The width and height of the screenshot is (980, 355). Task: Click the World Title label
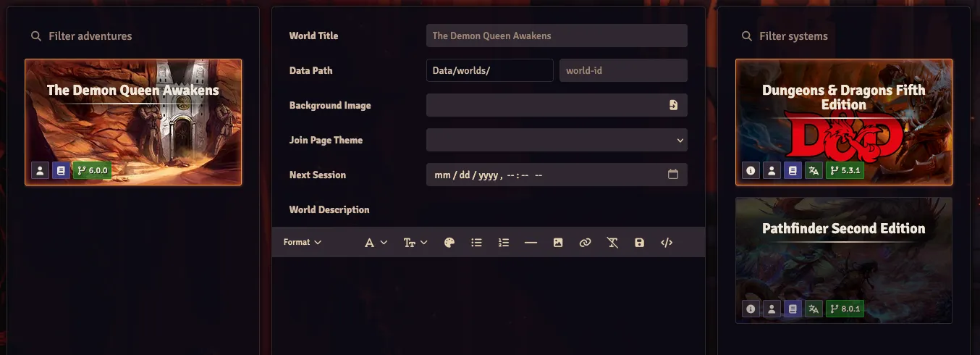(313, 35)
